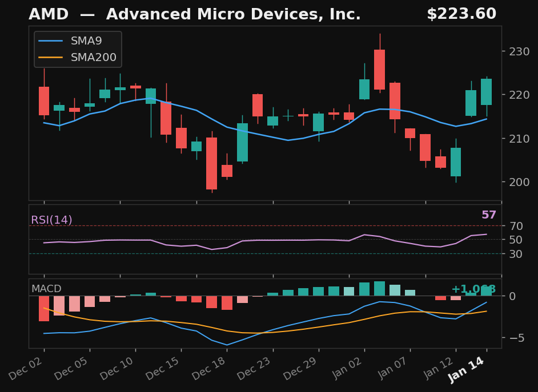This screenshot has width=538, height=392.
Task: Click the Jan 12 date label
Action: pyautogui.click(x=437, y=369)
